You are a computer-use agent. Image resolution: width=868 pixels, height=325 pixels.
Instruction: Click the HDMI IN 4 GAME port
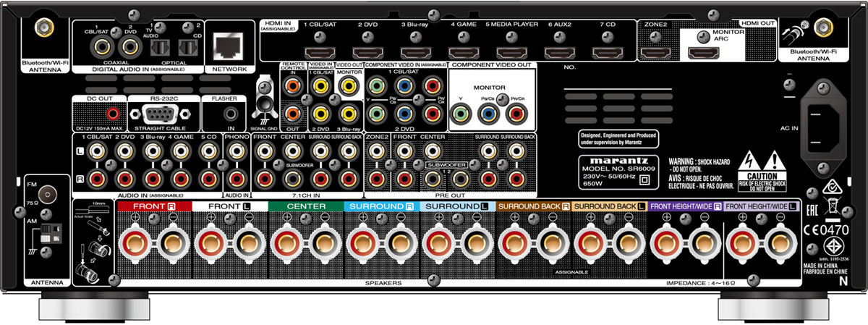point(462,52)
